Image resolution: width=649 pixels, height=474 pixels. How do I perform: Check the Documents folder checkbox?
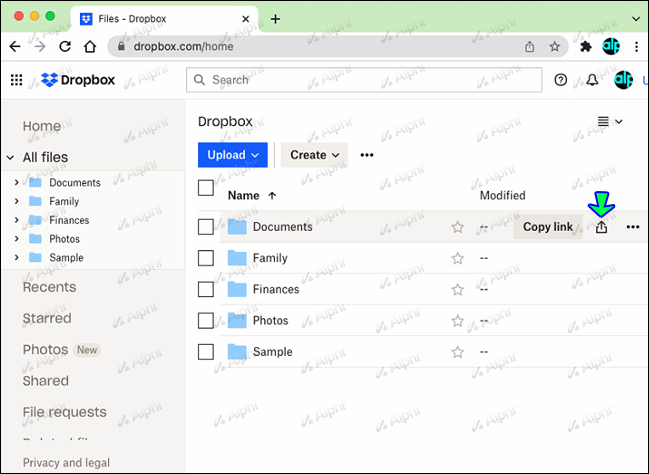pos(206,227)
